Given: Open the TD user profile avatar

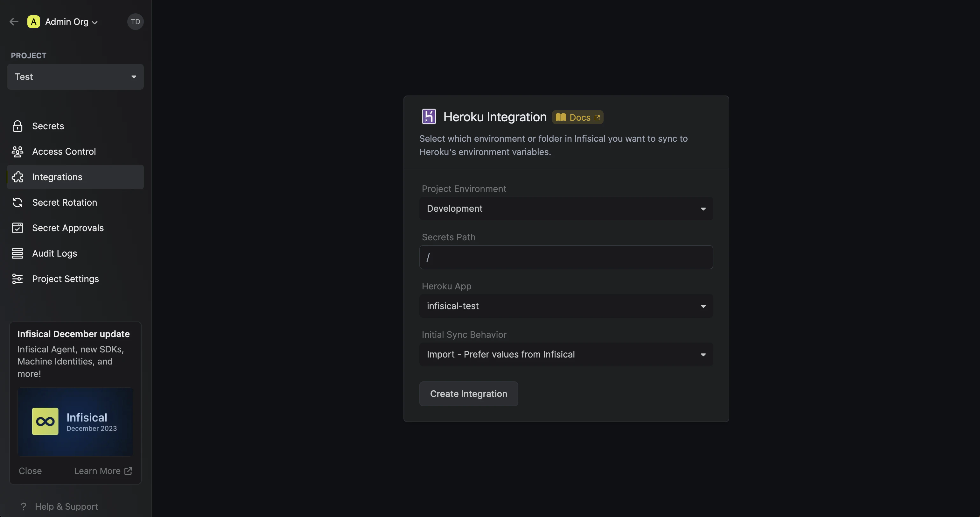Looking at the screenshot, I should [136, 22].
